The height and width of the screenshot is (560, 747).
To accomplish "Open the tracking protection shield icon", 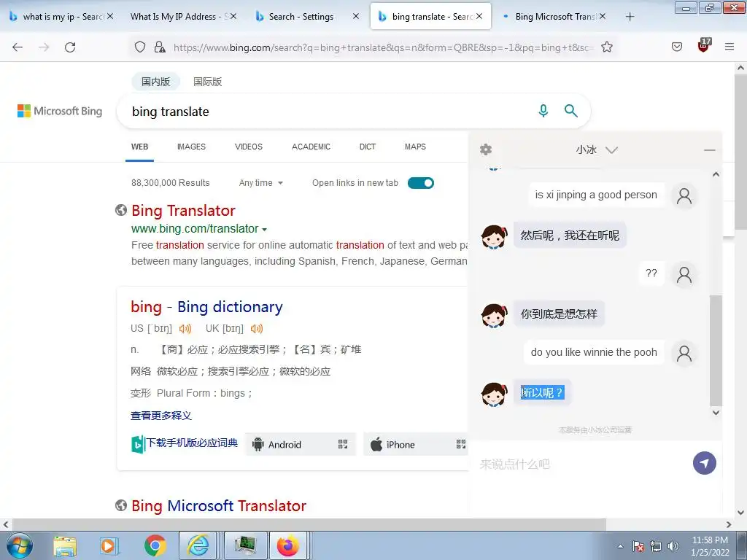I will (139, 47).
